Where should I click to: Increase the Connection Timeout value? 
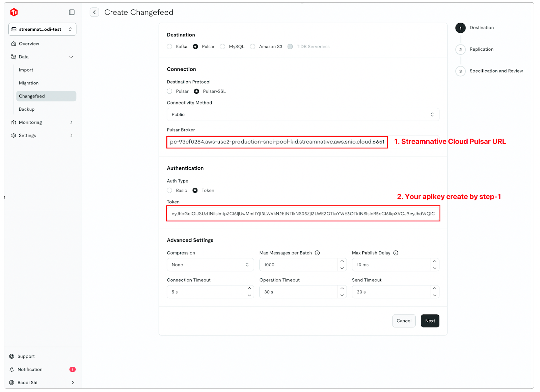[249, 288]
